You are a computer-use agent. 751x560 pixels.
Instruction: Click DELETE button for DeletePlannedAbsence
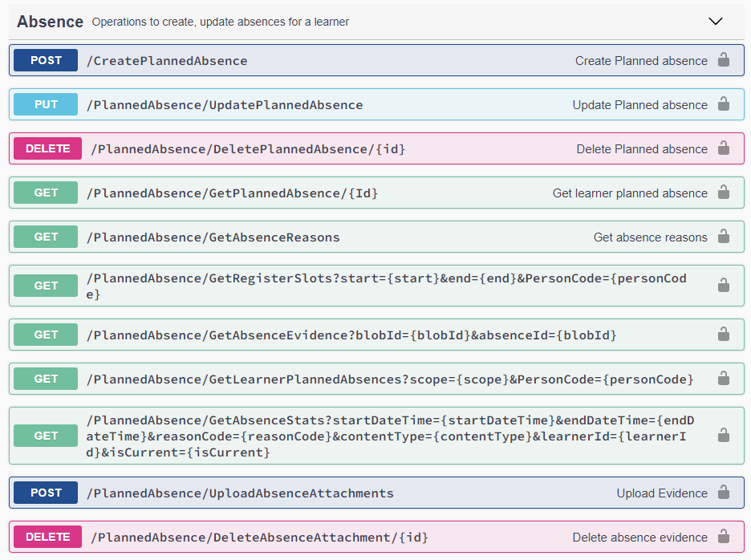[48, 148]
